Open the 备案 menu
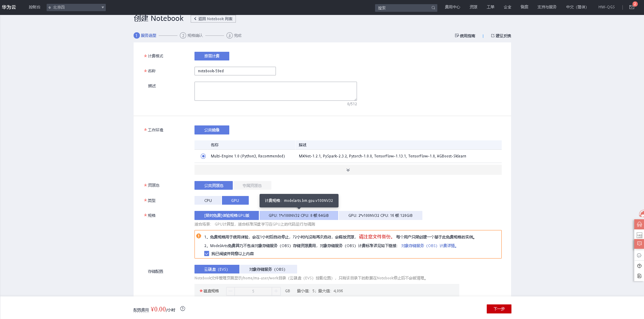Viewport: 644px width, 319px height. [524, 7]
